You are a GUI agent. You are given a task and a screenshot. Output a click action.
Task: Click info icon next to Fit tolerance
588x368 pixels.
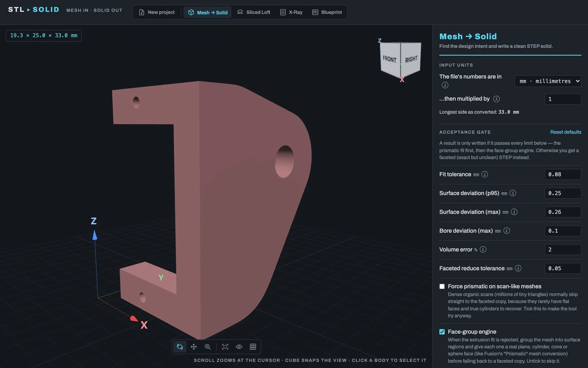point(485,174)
